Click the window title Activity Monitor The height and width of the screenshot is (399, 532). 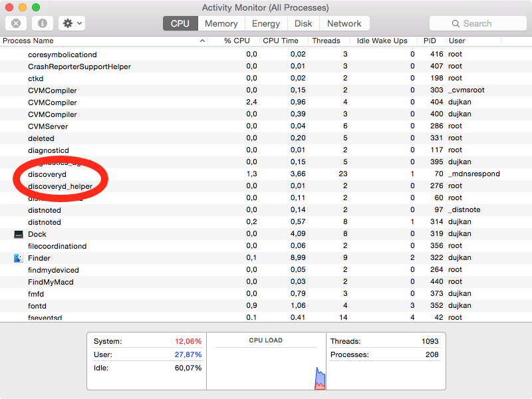point(265,7)
